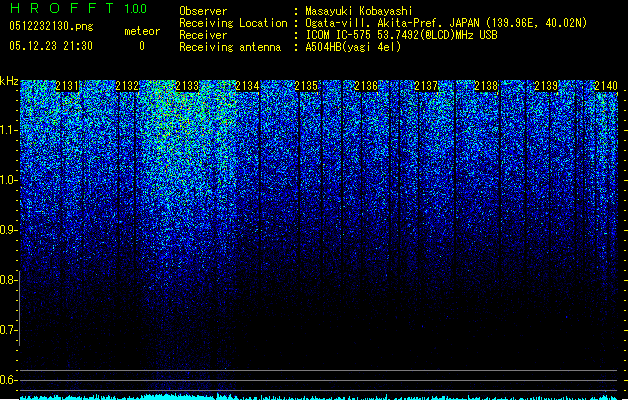Click the 2140 time marker

pyautogui.click(x=606, y=86)
